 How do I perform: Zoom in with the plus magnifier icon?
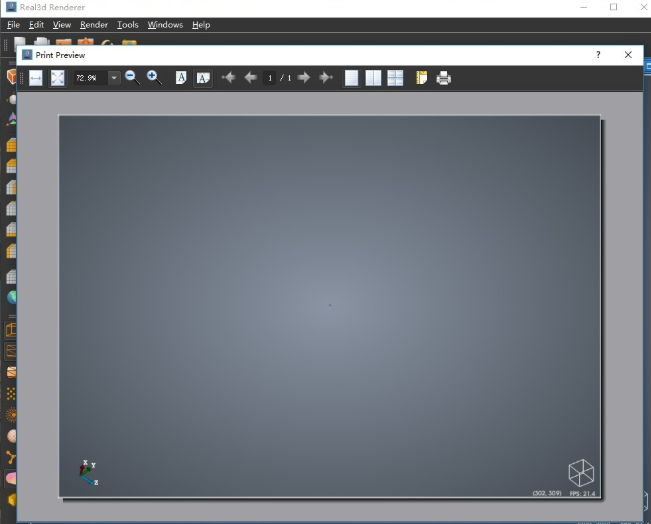[154, 78]
